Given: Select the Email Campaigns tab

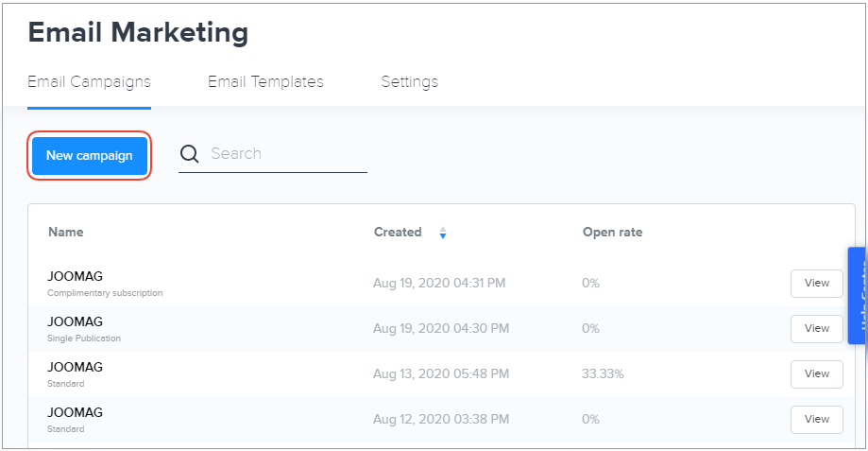Looking at the screenshot, I should coord(89,81).
